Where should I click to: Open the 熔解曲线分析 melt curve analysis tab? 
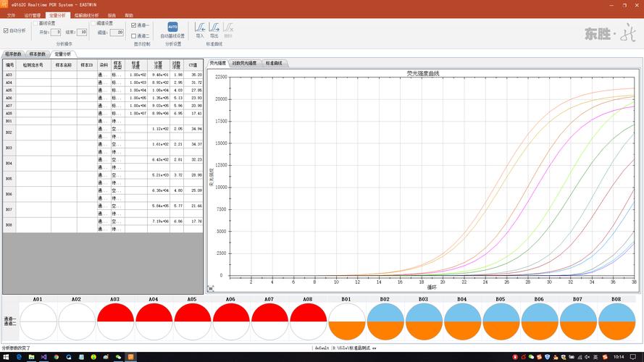(x=86, y=15)
